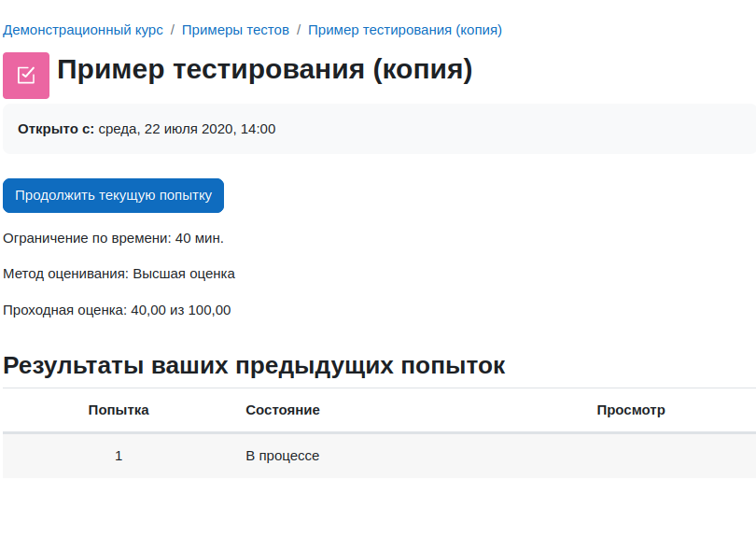Click the slash after 'Демонстрационный курс'
The width and height of the screenshot is (756, 550).
173,30
